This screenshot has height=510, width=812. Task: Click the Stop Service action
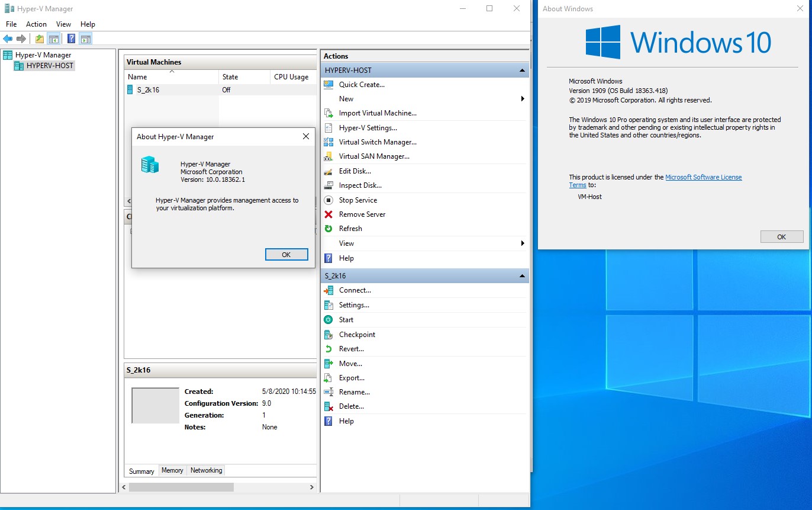click(x=357, y=200)
